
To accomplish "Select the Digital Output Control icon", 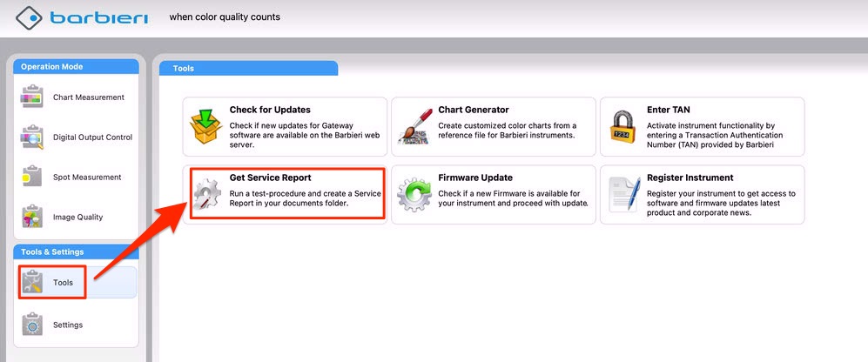I will click(31, 137).
